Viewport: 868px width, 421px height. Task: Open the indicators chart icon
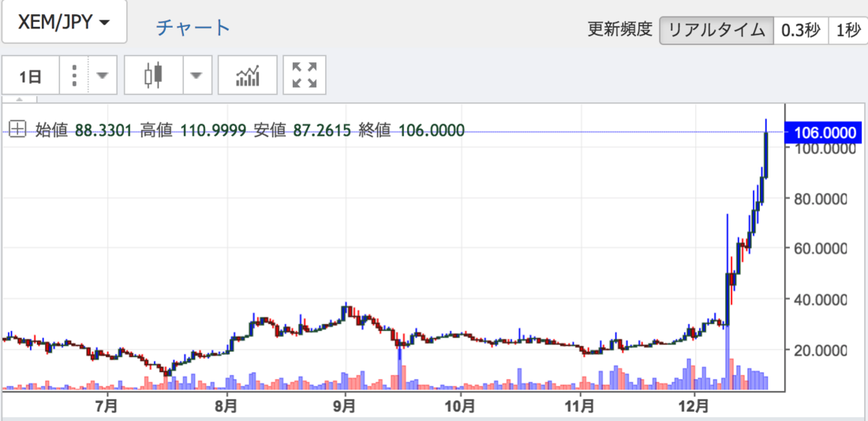click(248, 75)
